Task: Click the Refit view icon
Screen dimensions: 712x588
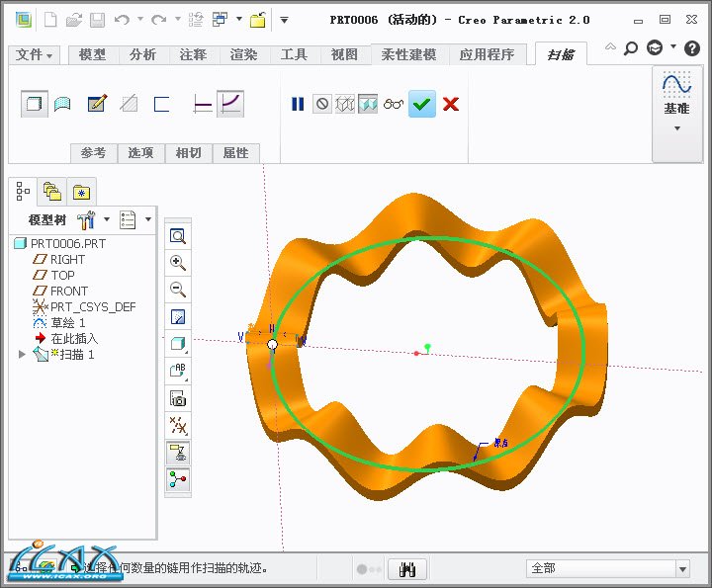Action: tap(178, 236)
